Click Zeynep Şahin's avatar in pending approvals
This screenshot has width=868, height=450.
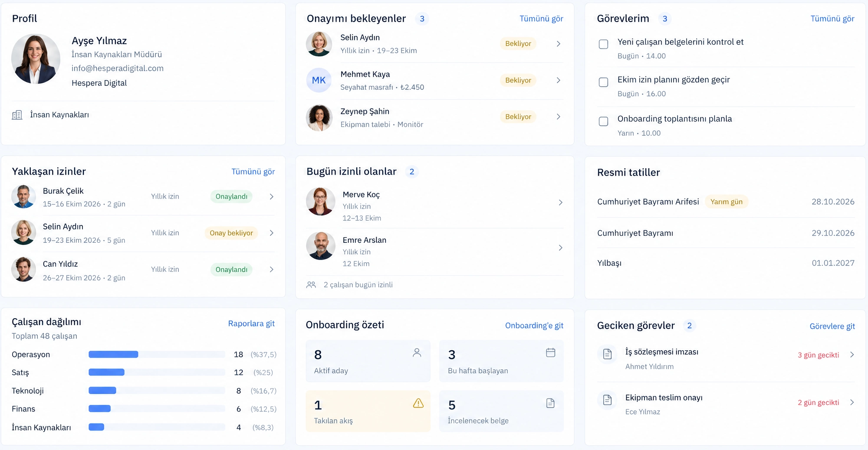coord(319,117)
